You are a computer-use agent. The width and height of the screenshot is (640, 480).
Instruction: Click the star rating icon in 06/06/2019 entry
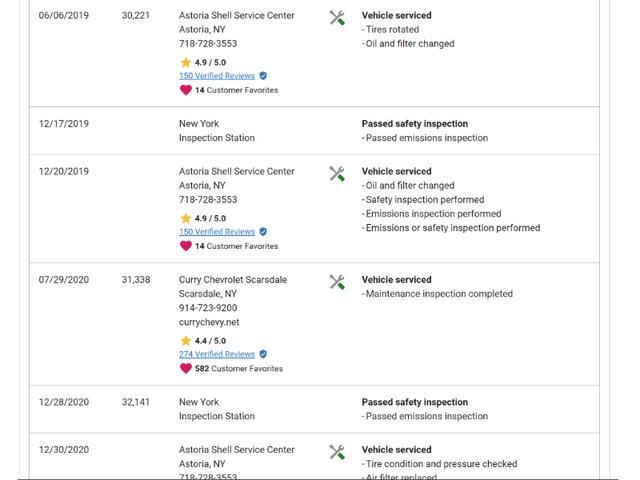pyautogui.click(x=186, y=62)
